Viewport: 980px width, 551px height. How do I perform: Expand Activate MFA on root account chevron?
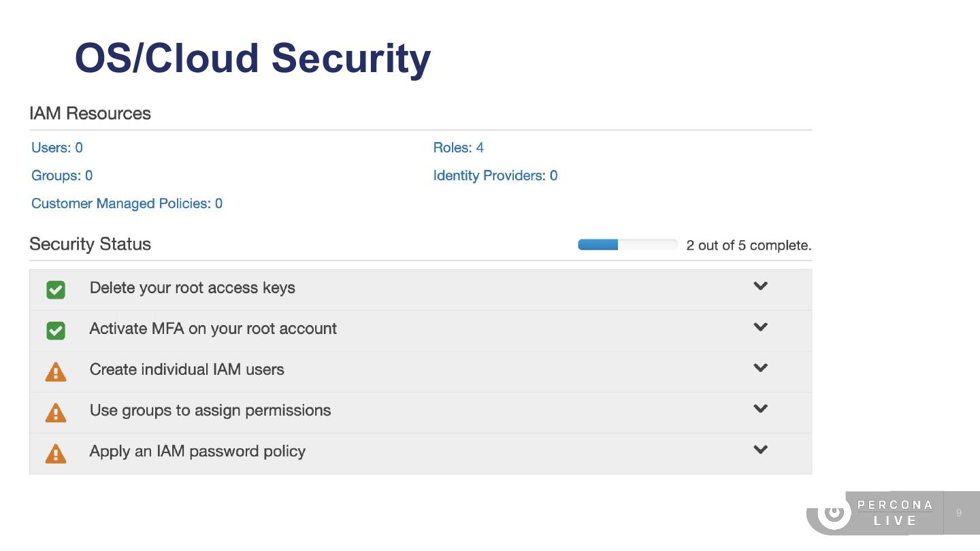[760, 327]
